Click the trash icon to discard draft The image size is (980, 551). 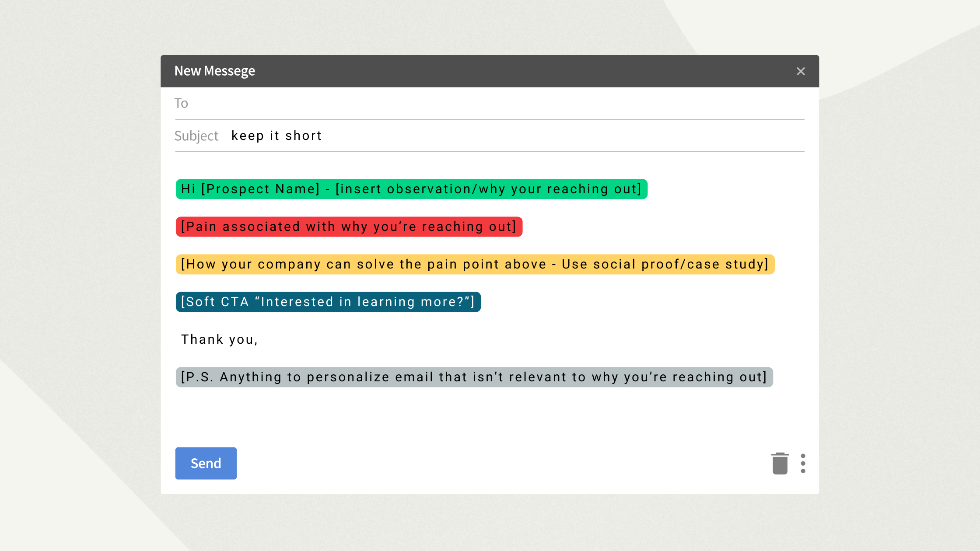[x=780, y=464]
